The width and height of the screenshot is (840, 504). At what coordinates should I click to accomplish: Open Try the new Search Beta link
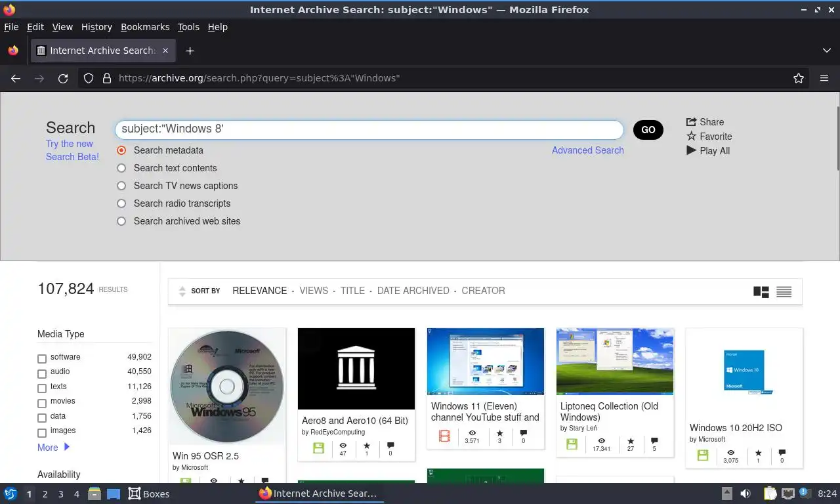72,150
